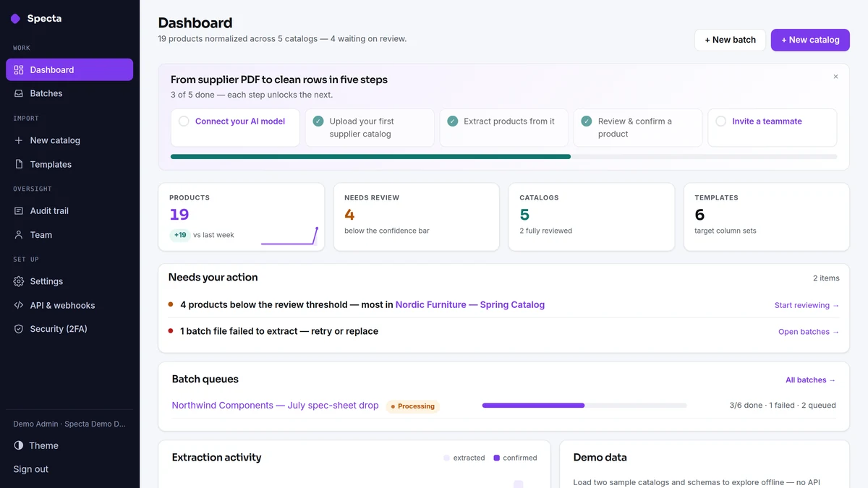Image resolution: width=868 pixels, height=488 pixels.
Task: Toggle the Theme switcher
Action: pos(69,445)
